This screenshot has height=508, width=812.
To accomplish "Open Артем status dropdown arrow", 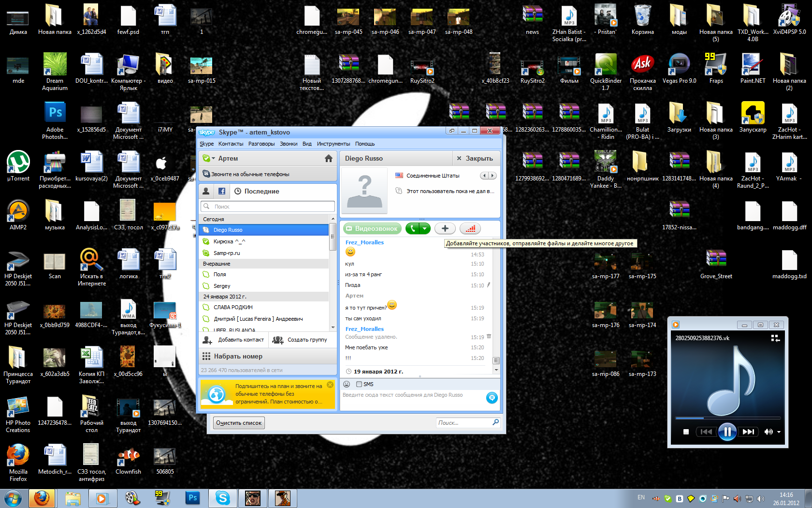I will click(213, 158).
